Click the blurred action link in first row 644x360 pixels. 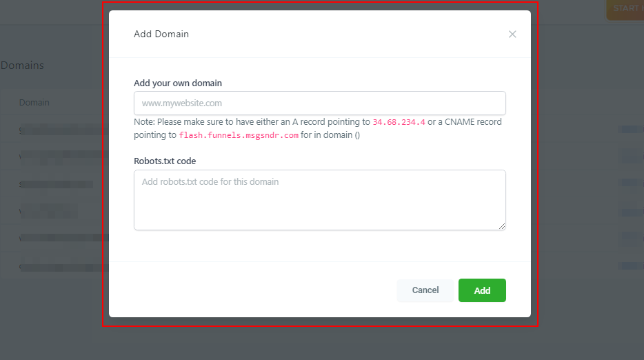click(x=631, y=129)
